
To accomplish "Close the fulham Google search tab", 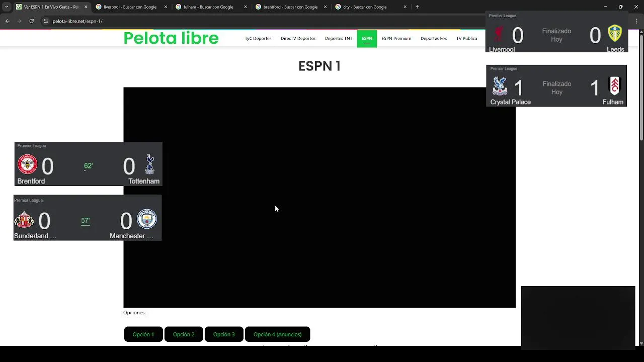I will click(246, 7).
